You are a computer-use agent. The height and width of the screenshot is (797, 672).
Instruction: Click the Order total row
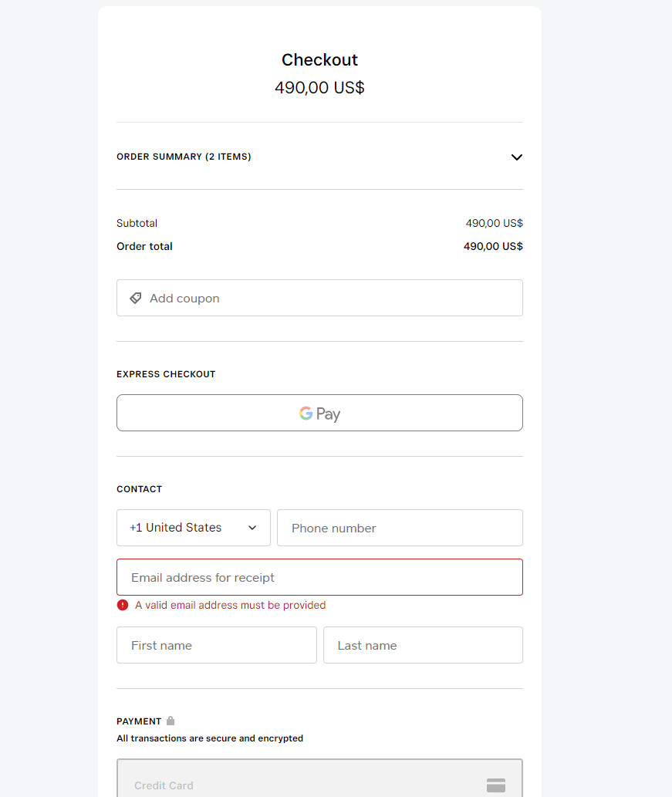(x=319, y=246)
